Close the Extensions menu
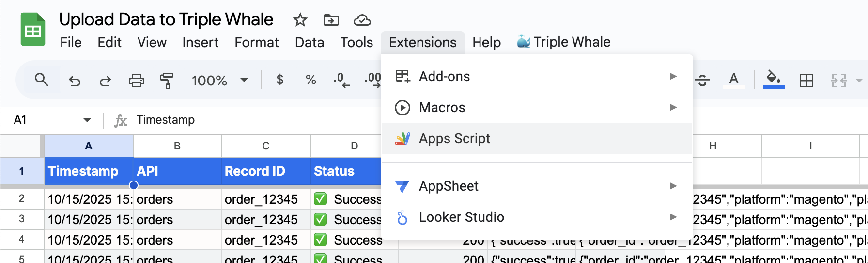The height and width of the screenshot is (263, 868). (422, 42)
